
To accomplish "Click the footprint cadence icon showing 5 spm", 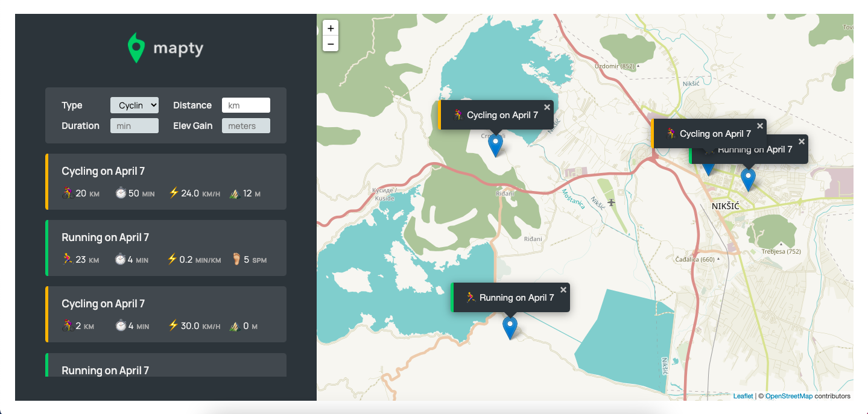I will point(235,259).
